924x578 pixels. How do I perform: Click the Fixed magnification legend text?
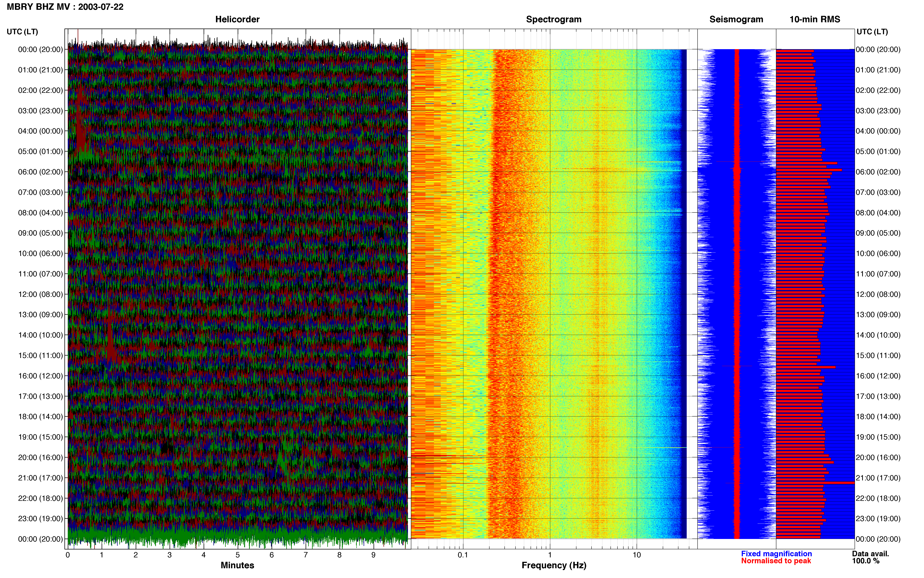(777, 554)
